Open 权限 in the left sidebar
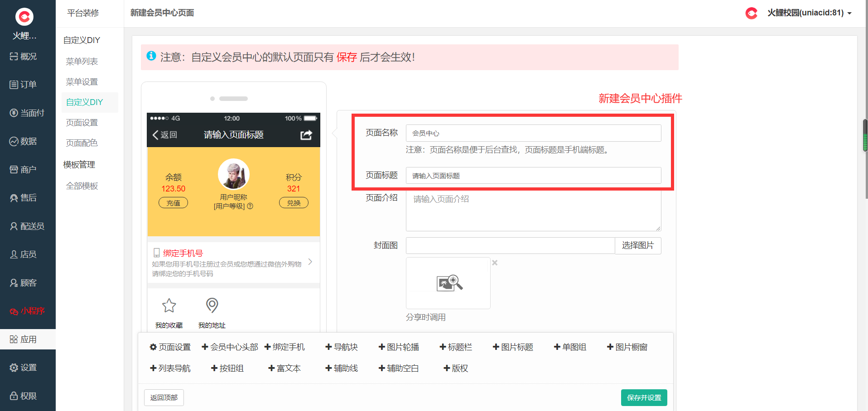Screen dimensions: 868x411 (23, 396)
